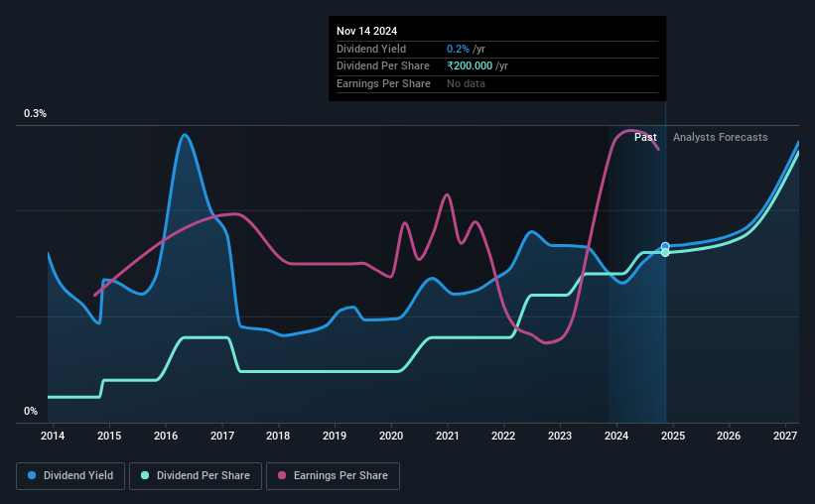Click the tooltip Dividend Yield row label

click(x=371, y=49)
